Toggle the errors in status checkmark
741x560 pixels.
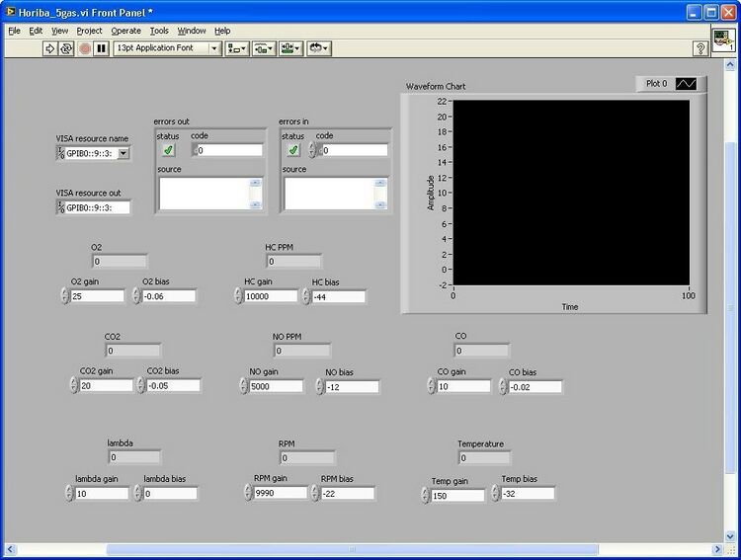(x=293, y=150)
